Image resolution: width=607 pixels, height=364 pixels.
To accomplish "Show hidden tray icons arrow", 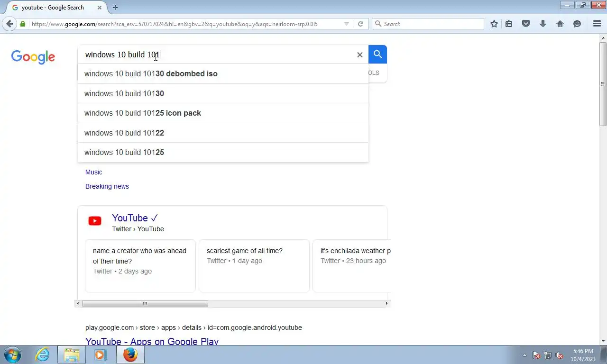I will 524,355.
